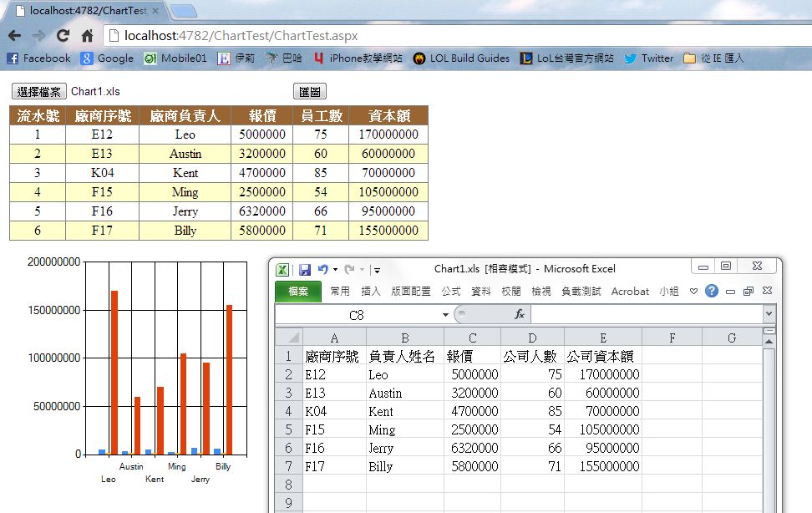The width and height of the screenshot is (812, 513).
Task: Click the browser back arrow
Action: tap(14, 36)
